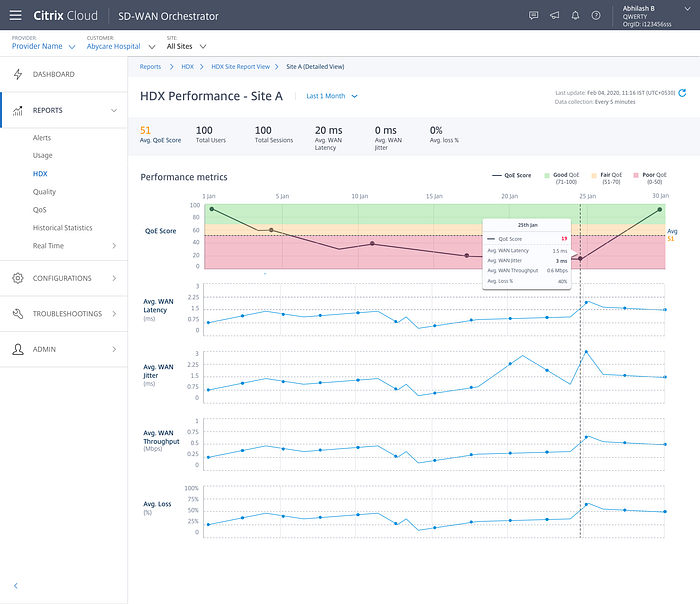Open the Usage report
The width and height of the screenshot is (700, 604).
[x=42, y=155]
